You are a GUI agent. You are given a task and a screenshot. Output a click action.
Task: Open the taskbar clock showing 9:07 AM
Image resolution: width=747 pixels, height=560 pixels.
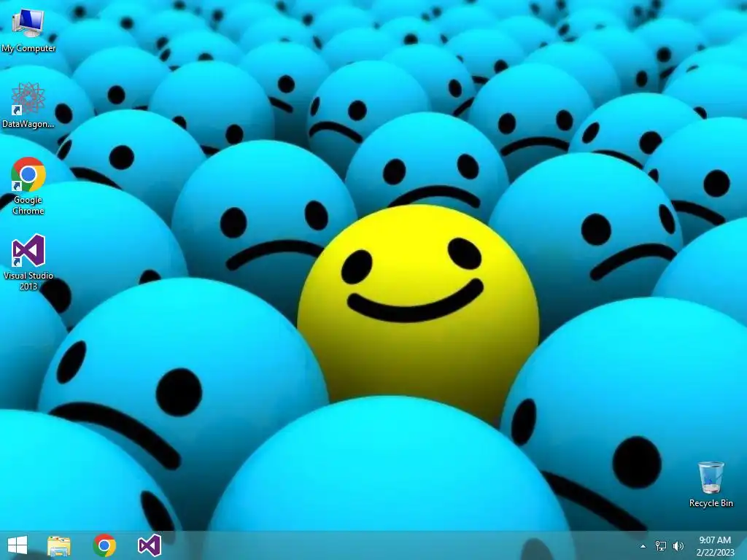tap(715, 546)
